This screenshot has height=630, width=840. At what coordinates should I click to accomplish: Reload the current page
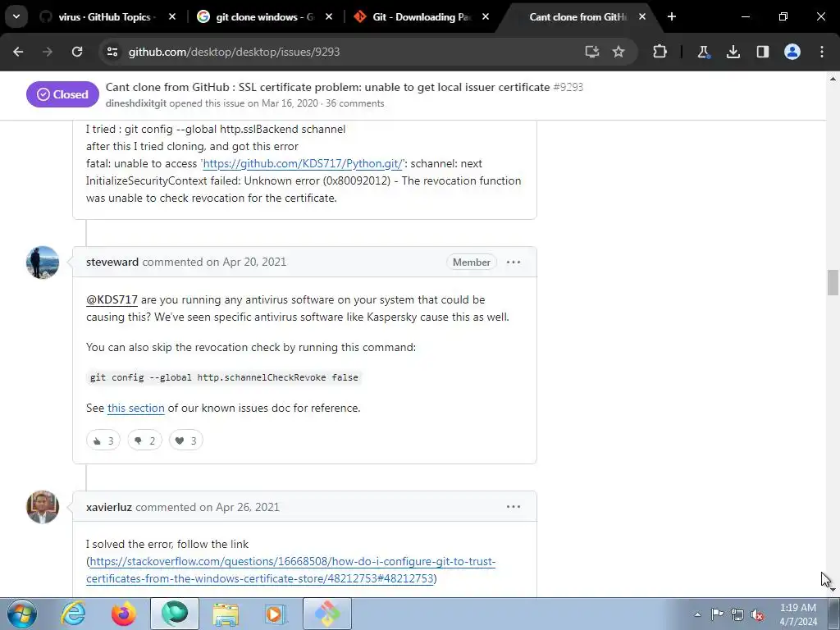point(77,52)
